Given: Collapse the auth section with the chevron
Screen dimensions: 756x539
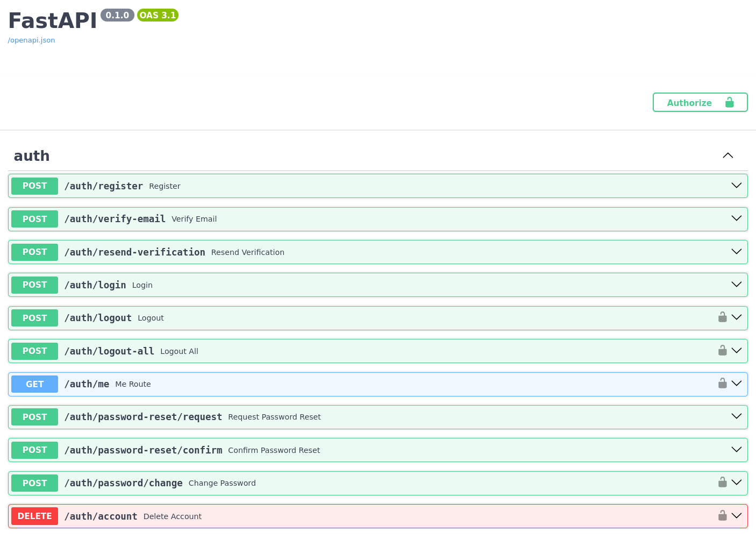Looking at the screenshot, I should [728, 155].
